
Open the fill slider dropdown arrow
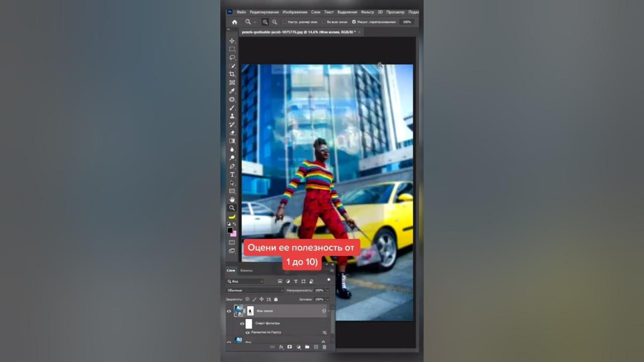328,299
